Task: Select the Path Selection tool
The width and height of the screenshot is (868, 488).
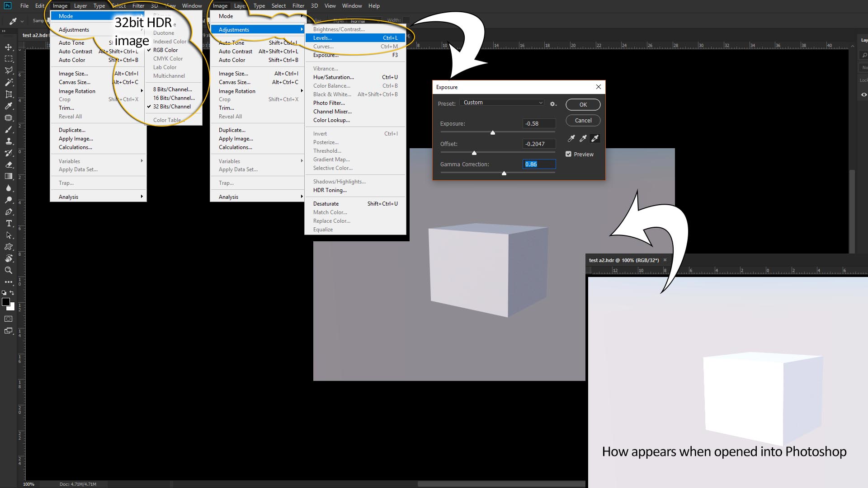Action: (x=9, y=235)
